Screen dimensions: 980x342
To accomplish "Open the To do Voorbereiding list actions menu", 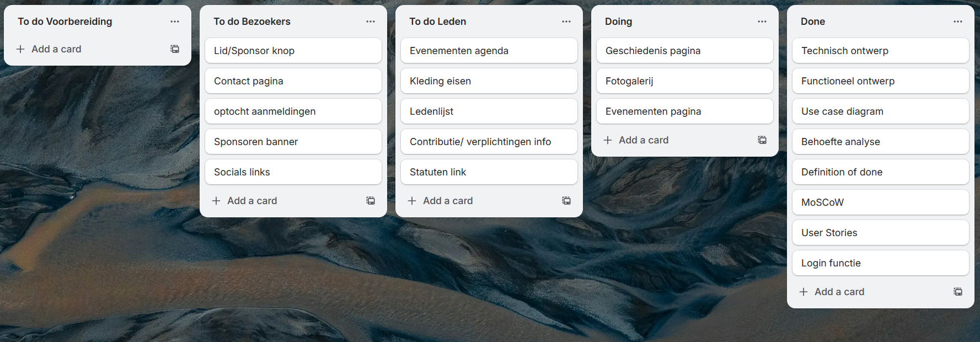I will [175, 22].
